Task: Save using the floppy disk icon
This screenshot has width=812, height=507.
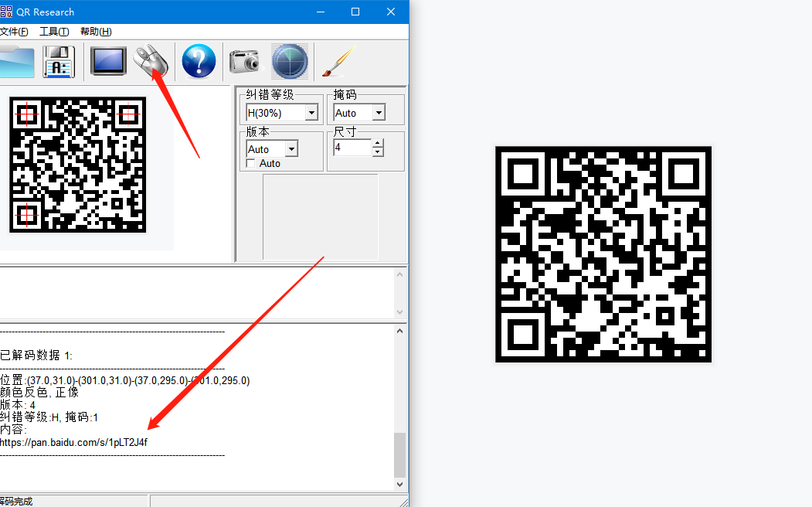Action: pos(59,62)
